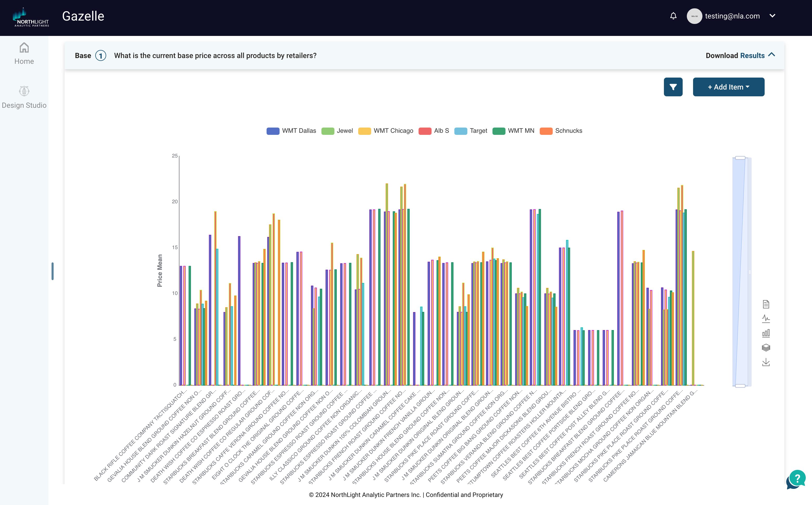Click the CAMERONS JAMAICAN BLUE MOUNTAIN axis label

click(650, 435)
